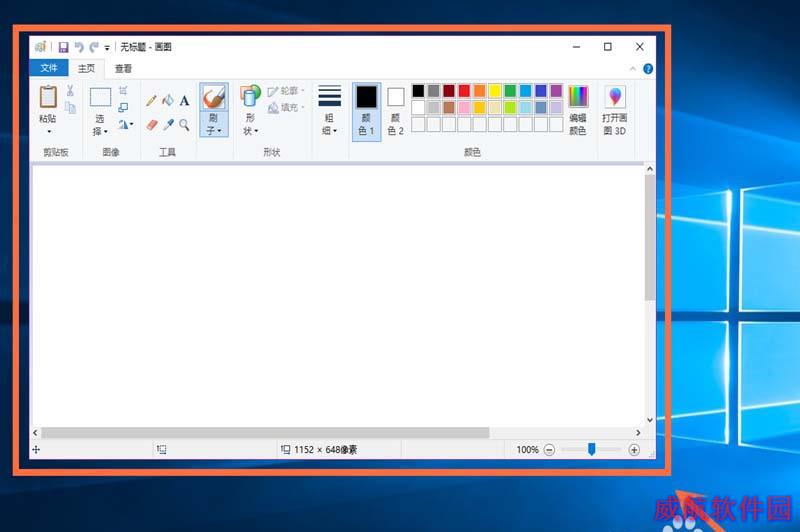Expand the Shapes dropdown arrow
800x532 pixels.
coord(256,131)
